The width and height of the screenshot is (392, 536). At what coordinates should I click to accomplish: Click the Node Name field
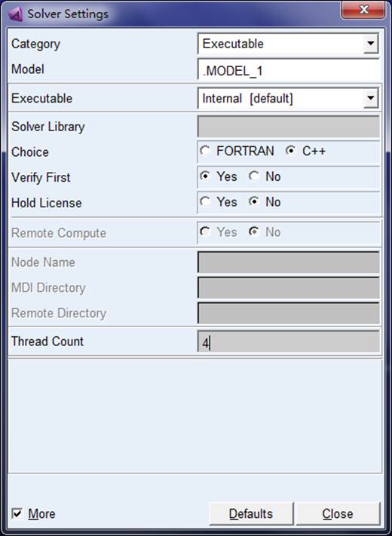[x=288, y=262]
